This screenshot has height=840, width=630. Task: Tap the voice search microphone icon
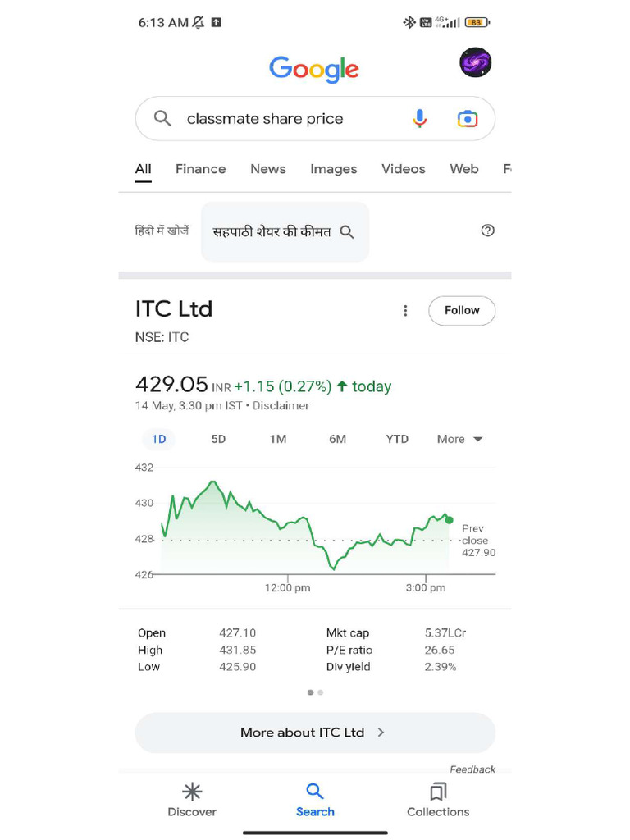click(x=419, y=119)
